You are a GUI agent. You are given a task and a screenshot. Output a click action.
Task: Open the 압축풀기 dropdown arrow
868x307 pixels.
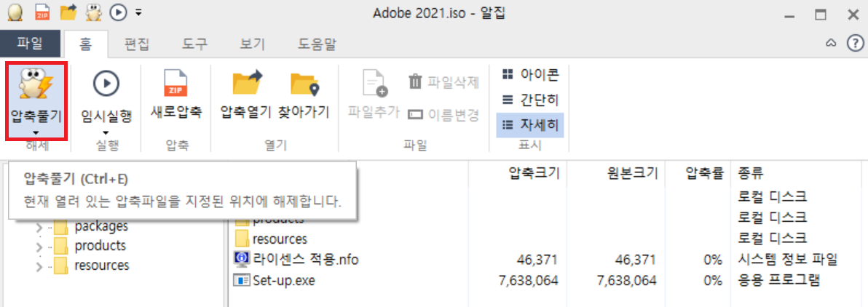36,132
